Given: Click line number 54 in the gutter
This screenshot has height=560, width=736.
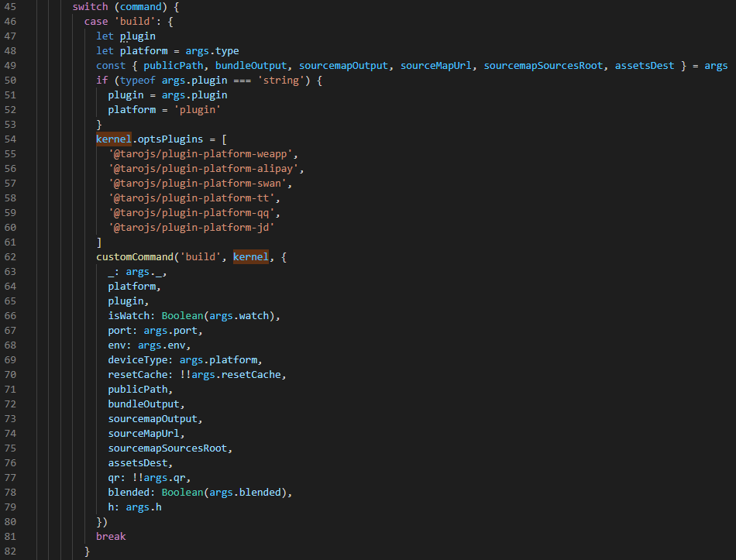Looking at the screenshot, I should [x=10, y=139].
